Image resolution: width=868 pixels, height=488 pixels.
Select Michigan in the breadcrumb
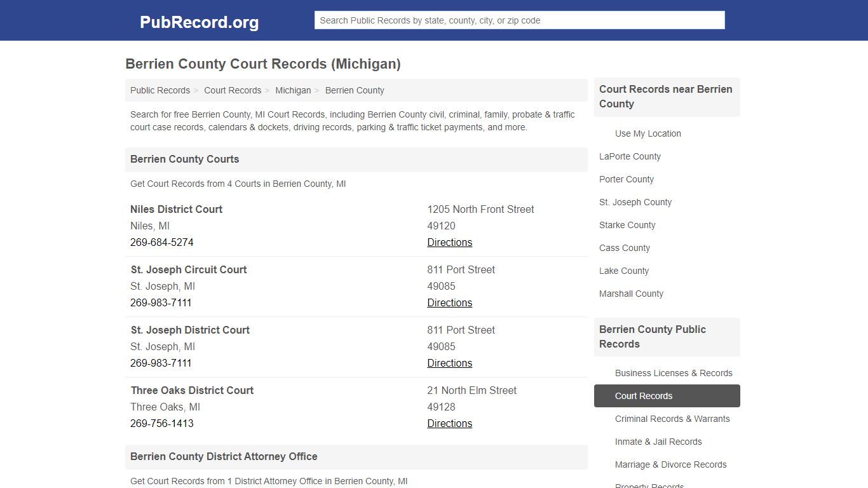[293, 90]
